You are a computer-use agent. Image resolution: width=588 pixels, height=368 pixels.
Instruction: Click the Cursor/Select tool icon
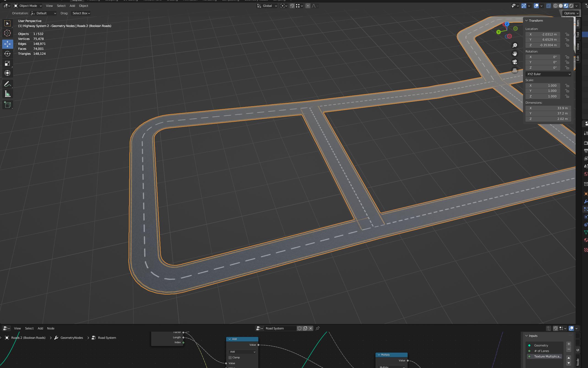click(7, 23)
